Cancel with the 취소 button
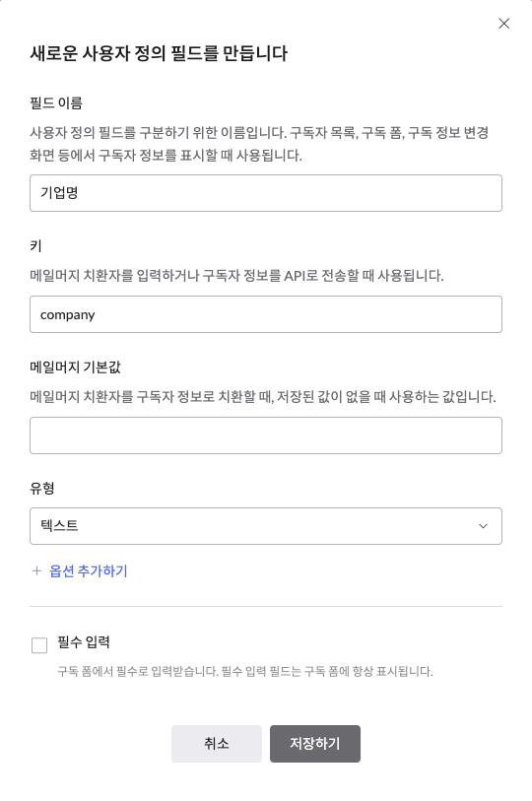Viewport: 532px width, 801px height. point(217,744)
